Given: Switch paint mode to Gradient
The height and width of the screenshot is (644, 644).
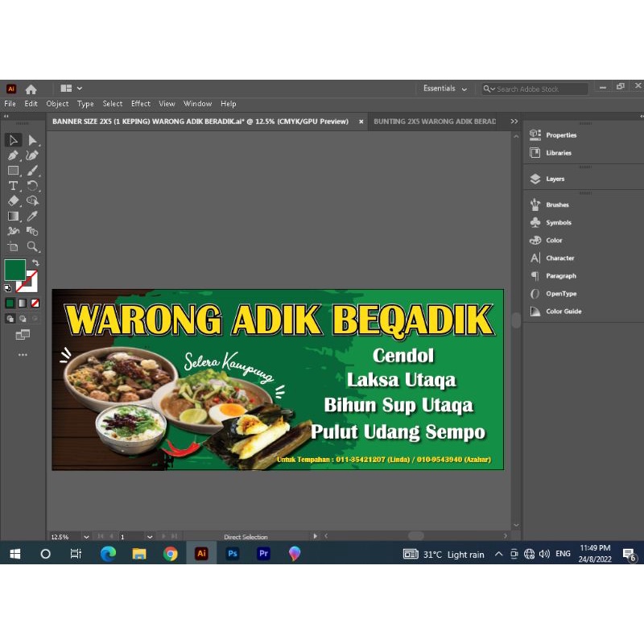Looking at the screenshot, I should 23,303.
